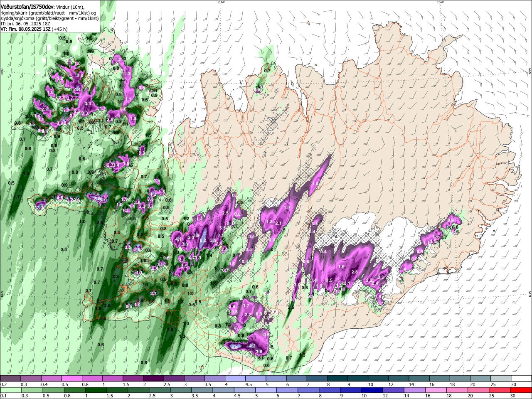532x399 pixels.
Task: Click the 20W longitude label
Action: pyautogui.click(x=221, y=2)
